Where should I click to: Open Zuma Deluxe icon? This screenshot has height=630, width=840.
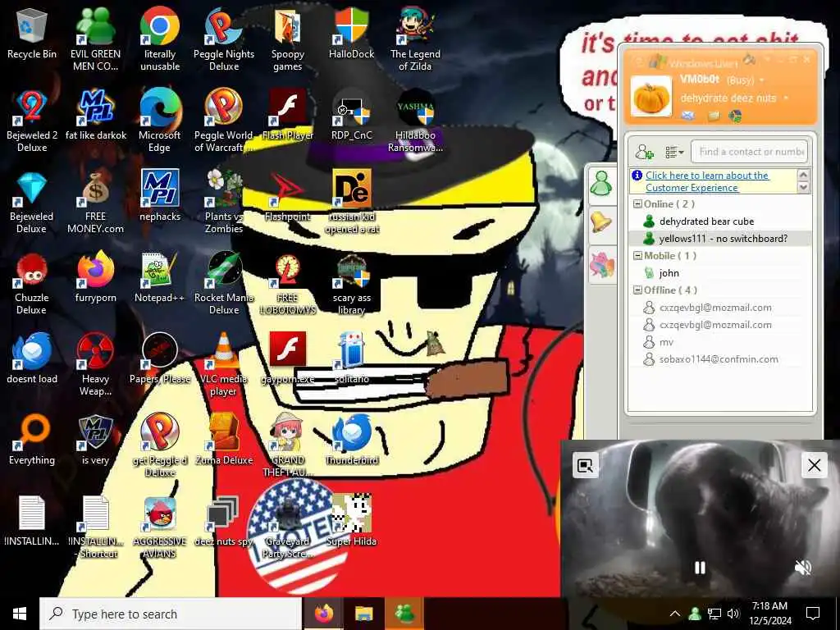(x=224, y=441)
